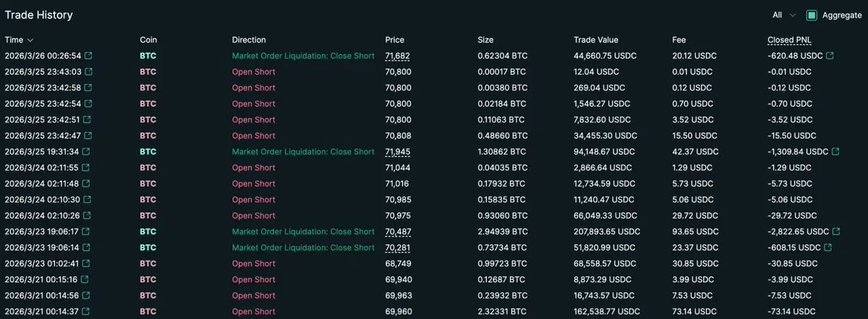The image size is (868, 319).
Task: Open share icon beside -2,822.65 USDC PNL
Action: click(836, 231)
